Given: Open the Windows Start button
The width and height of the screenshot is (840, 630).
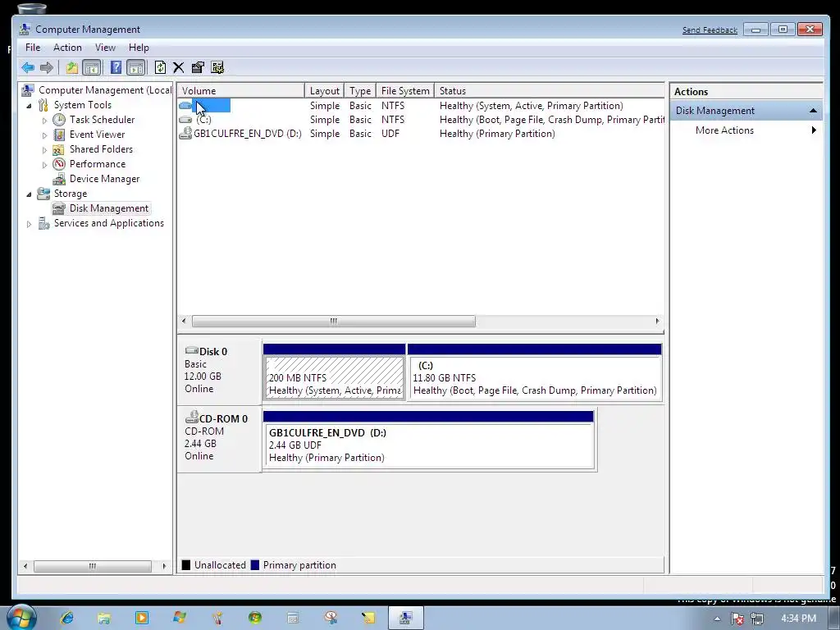Looking at the screenshot, I should [x=21, y=617].
